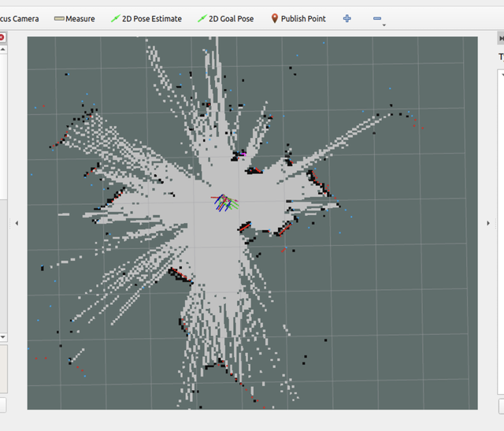Screen dimensions: 504x431
Task: Open the small dropdown arrow under minus icon
Action: [384, 25]
